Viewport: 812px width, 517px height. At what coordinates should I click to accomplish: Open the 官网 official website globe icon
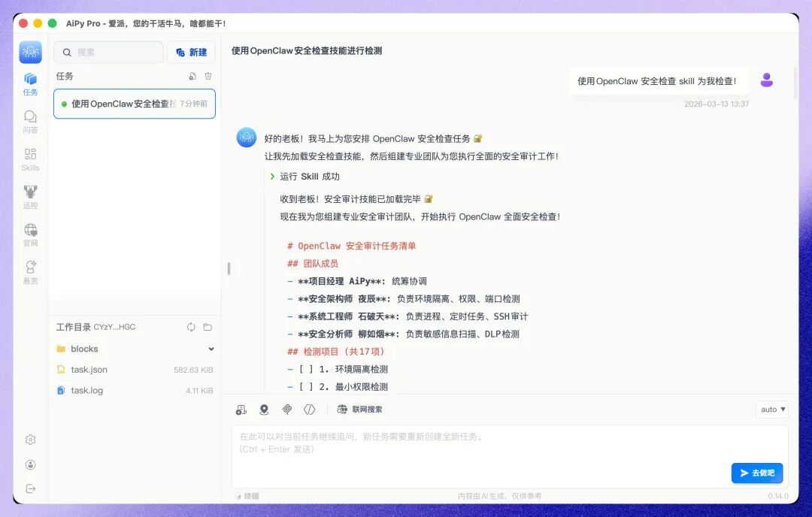click(x=31, y=235)
